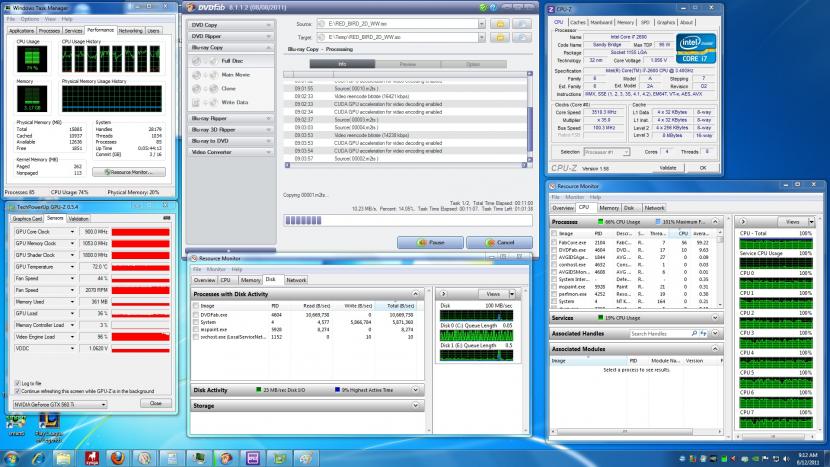This screenshot has width=830, height=467.
Task: Click the Resource Monitor button in Task Manager
Action: [x=129, y=172]
